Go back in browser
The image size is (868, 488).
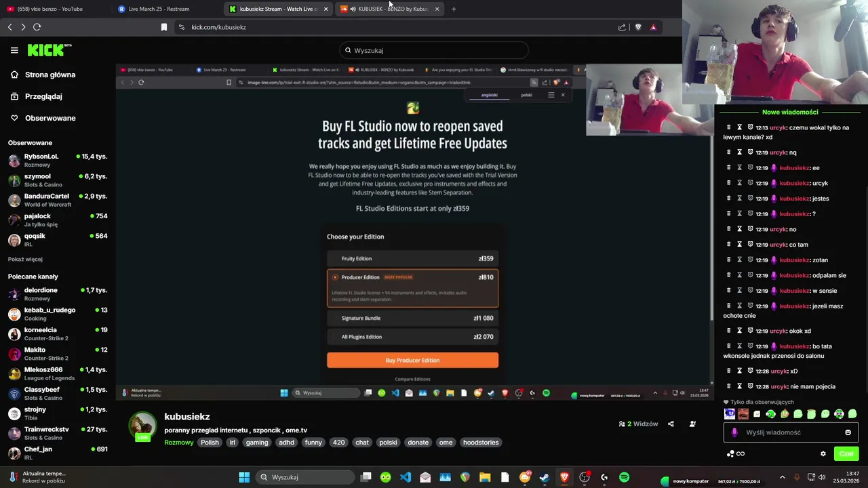pyautogui.click(x=9, y=27)
